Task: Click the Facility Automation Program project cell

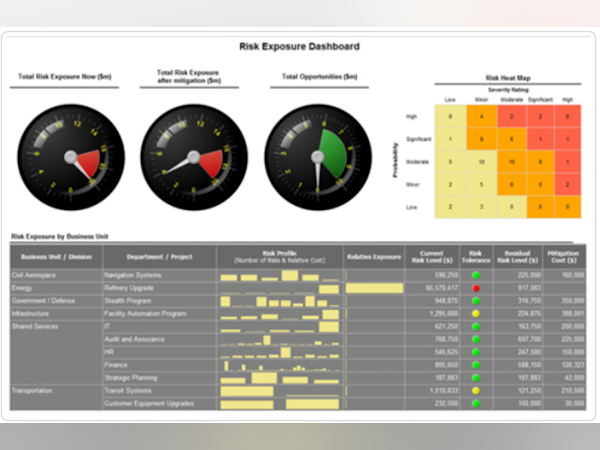Action: [160, 314]
